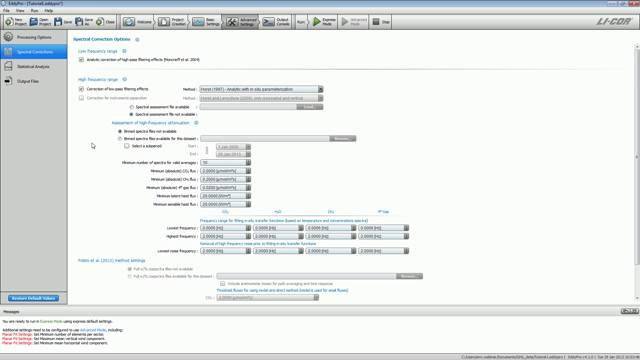Click the LI-COR logo
This screenshot has width=640, height=360.
tap(614, 21)
